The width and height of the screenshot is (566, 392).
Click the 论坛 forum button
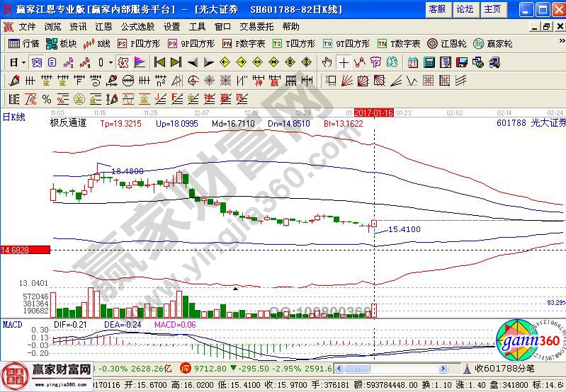point(465,9)
